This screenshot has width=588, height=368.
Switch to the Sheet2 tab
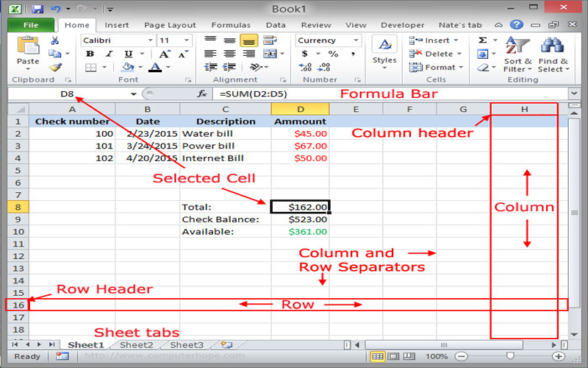[x=137, y=345]
